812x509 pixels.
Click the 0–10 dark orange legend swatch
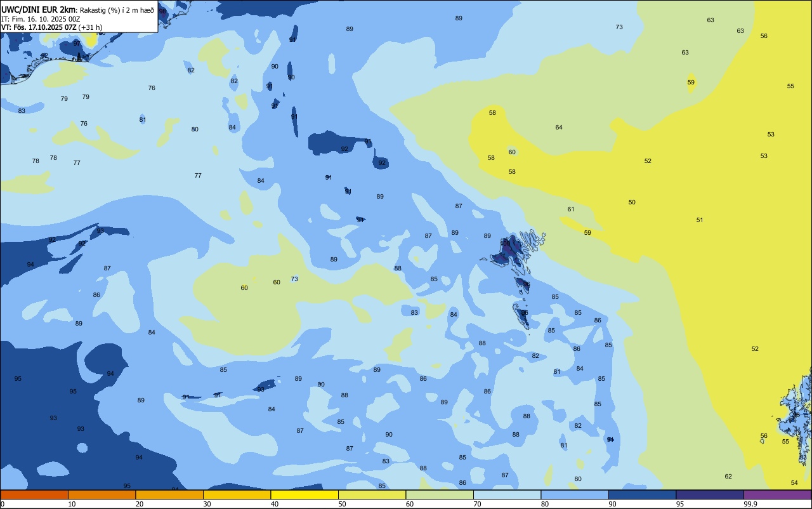[34, 494]
